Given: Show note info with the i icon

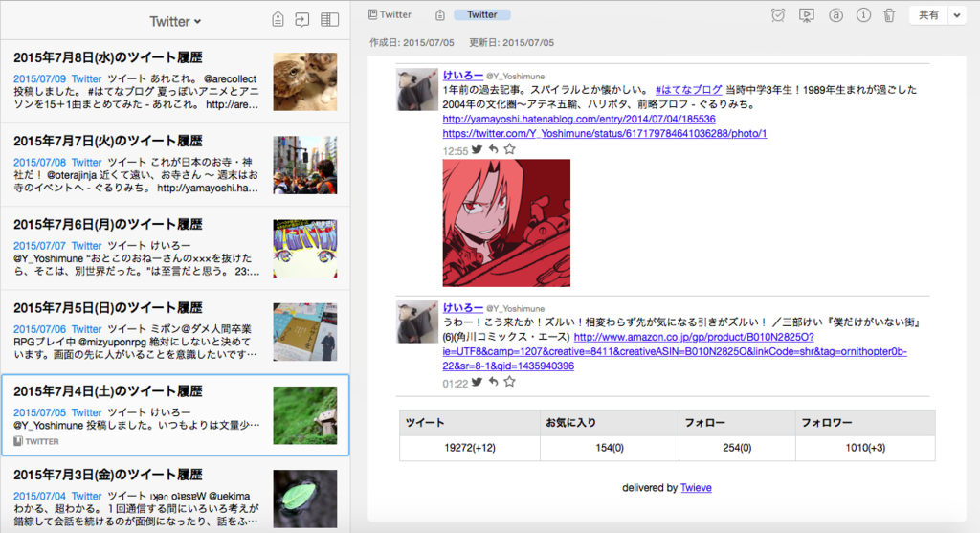Looking at the screenshot, I should tap(863, 15).
